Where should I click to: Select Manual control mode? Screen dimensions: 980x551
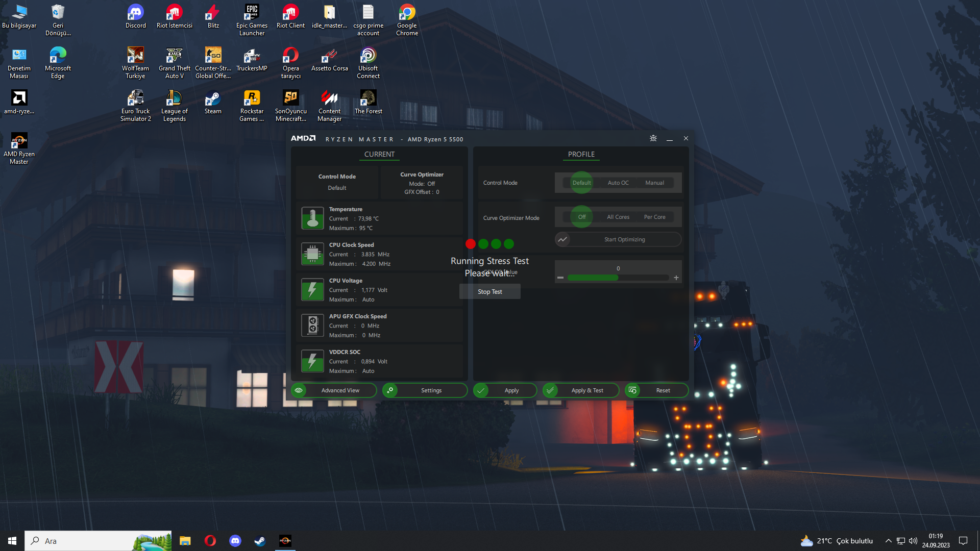(654, 183)
